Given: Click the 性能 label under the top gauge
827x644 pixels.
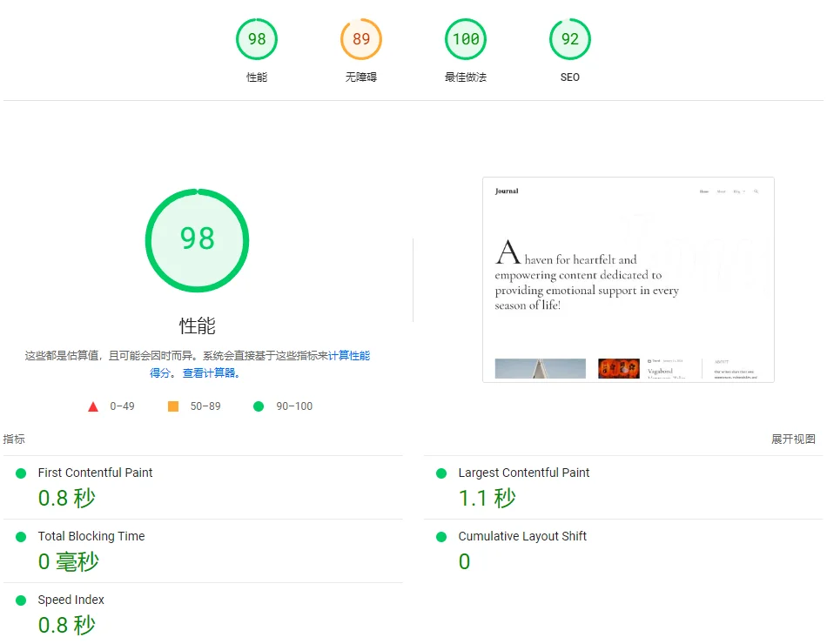Looking at the screenshot, I should point(256,77).
